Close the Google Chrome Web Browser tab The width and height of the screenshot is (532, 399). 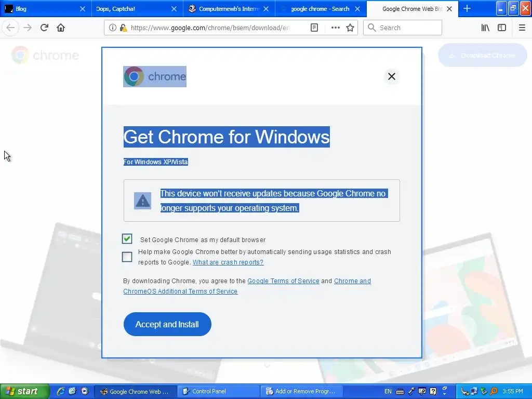pos(449,9)
